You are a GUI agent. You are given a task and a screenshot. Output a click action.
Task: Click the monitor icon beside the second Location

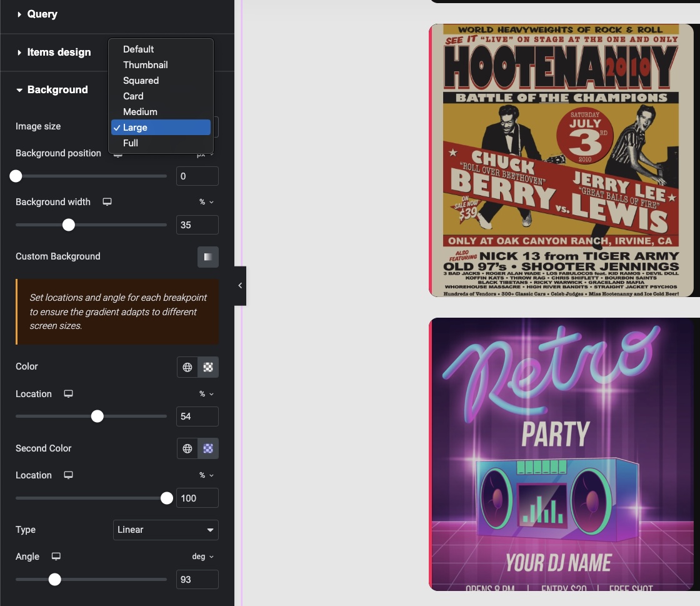[69, 475]
